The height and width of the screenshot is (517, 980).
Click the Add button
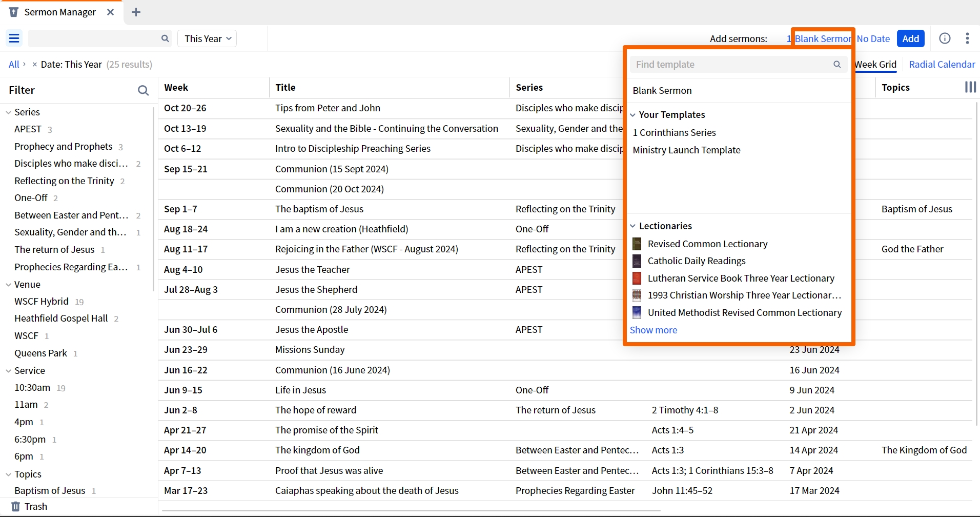point(910,38)
